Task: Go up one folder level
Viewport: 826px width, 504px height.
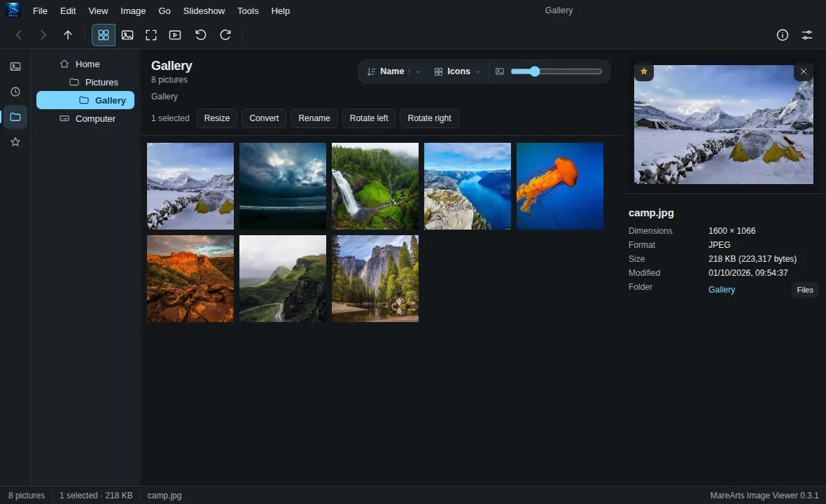Action: [68, 35]
